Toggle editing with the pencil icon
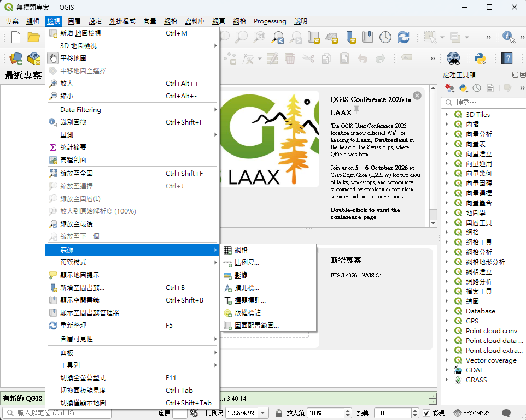Screen dimensions: 526x420 [271, 58]
